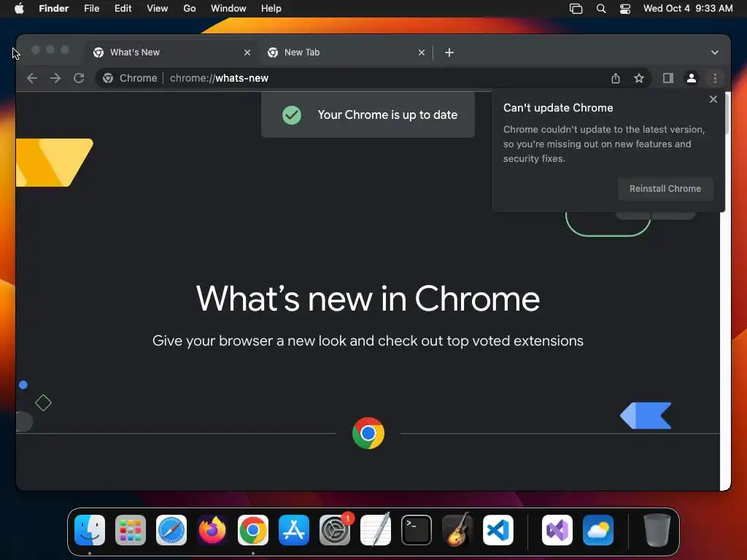
Task: Toggle Chrome side panel icon
Action: [668, 78]
